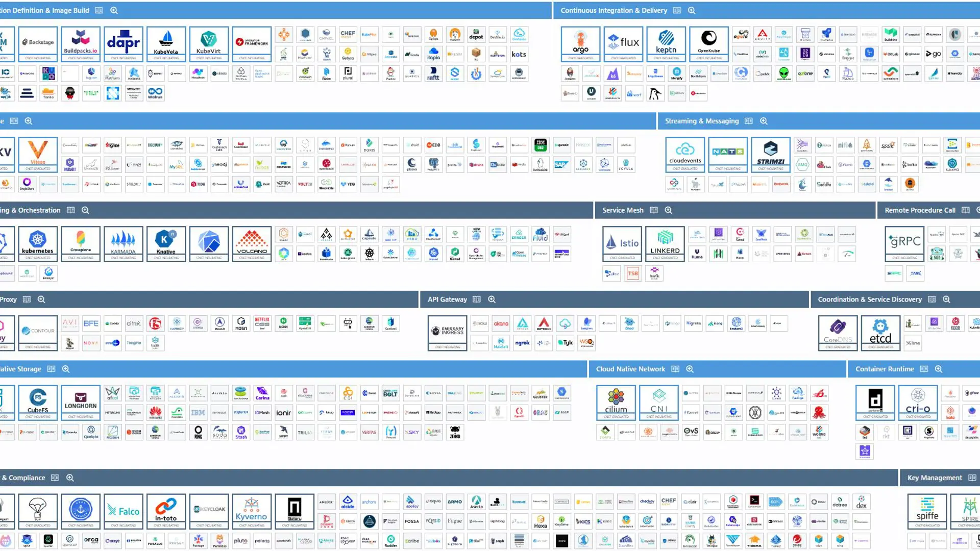Open the Operator Framework card
The height and width of the screenshot is (551, 980).
coord(252,44)
